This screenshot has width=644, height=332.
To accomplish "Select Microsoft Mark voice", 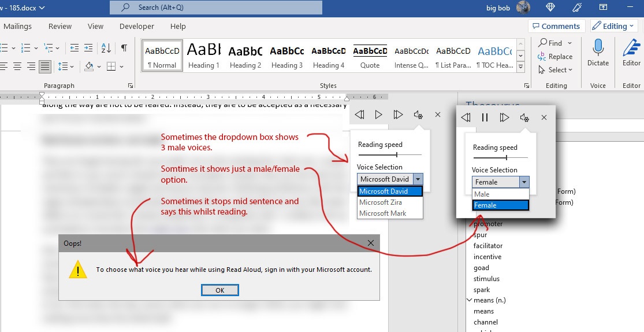I will click(x=390, y=213).
